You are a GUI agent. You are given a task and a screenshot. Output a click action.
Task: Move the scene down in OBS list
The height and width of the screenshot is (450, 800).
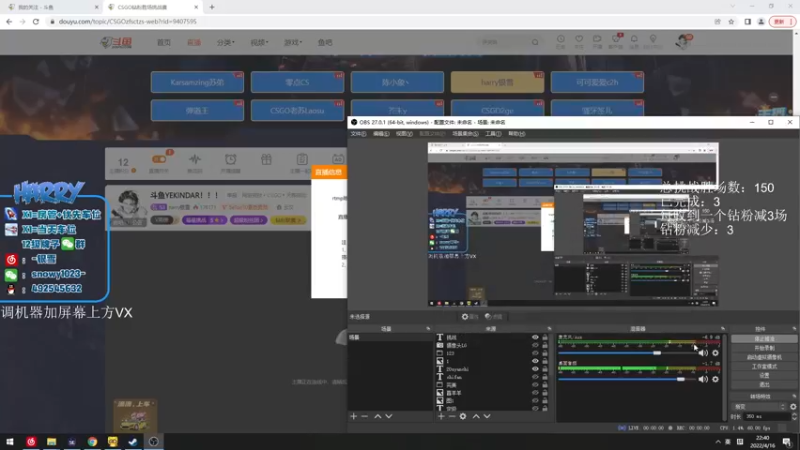click(x=389, y=416)
